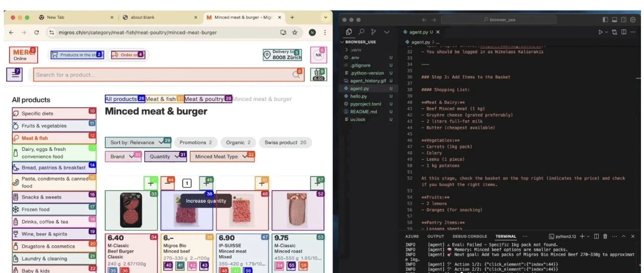
Task: Open the Minced Meat Type filter dropdown
Action: (x=222, y=156)
